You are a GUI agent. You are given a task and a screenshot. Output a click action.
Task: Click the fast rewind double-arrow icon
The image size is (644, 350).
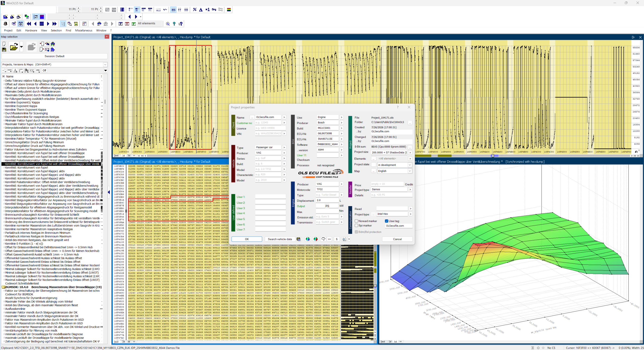click(x=29, y=24)
